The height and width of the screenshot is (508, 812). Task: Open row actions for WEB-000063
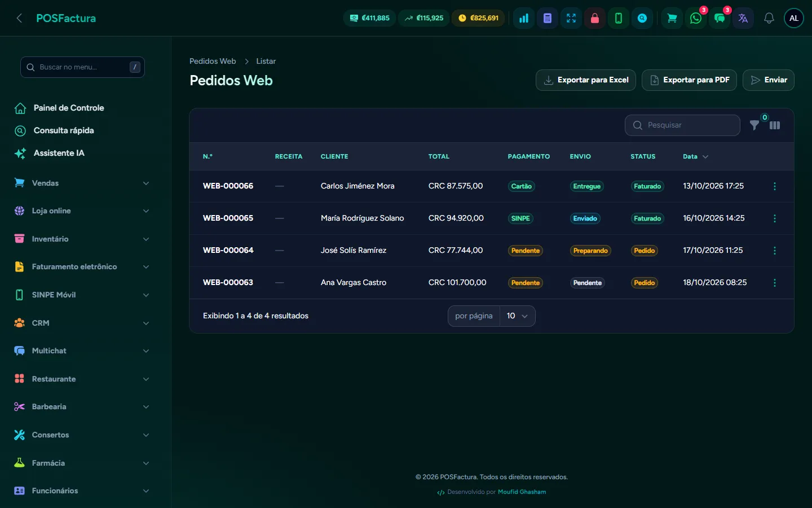tap(775, 283)
